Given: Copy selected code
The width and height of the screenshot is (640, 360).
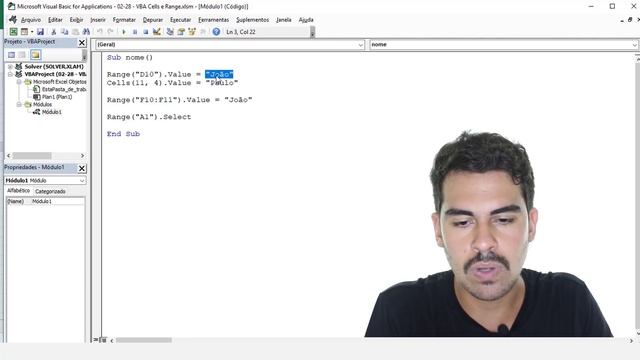Looking at the screenshot, I should point(64,32).
